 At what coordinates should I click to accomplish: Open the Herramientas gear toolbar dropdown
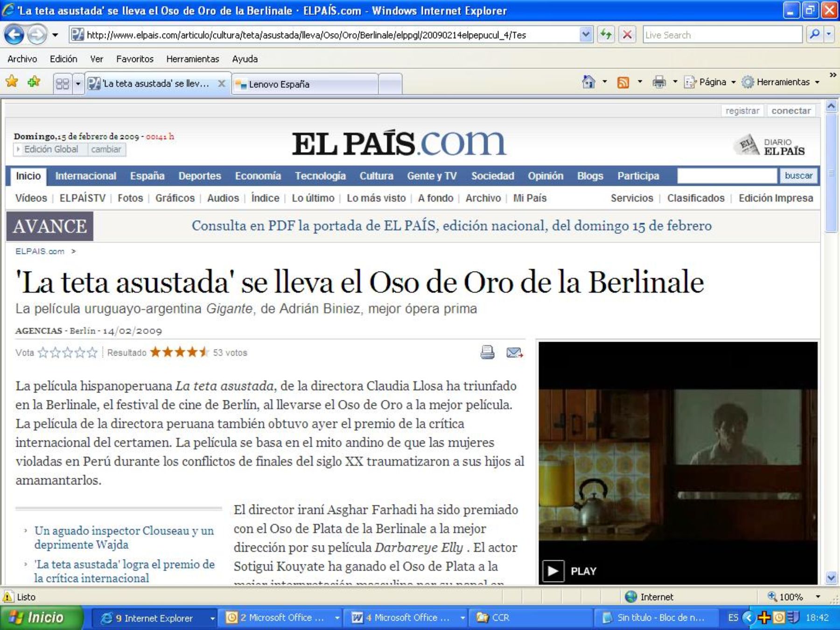(781, 82)
